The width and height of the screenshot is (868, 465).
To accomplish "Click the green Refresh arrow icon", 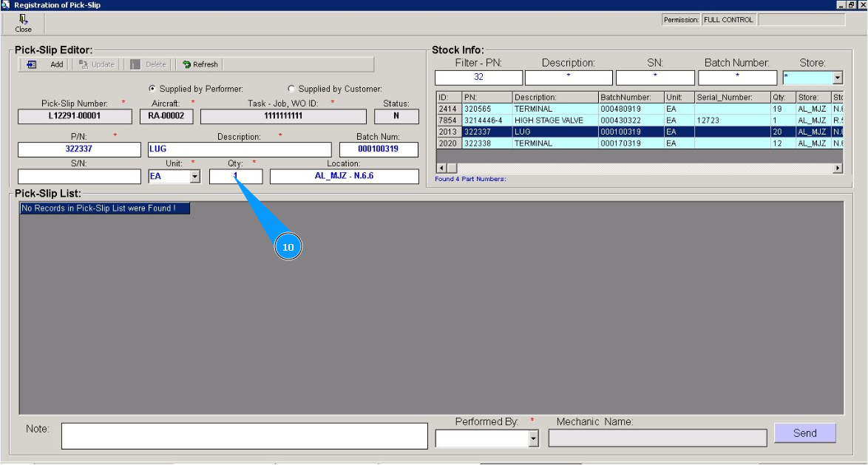I will (187, 64).
